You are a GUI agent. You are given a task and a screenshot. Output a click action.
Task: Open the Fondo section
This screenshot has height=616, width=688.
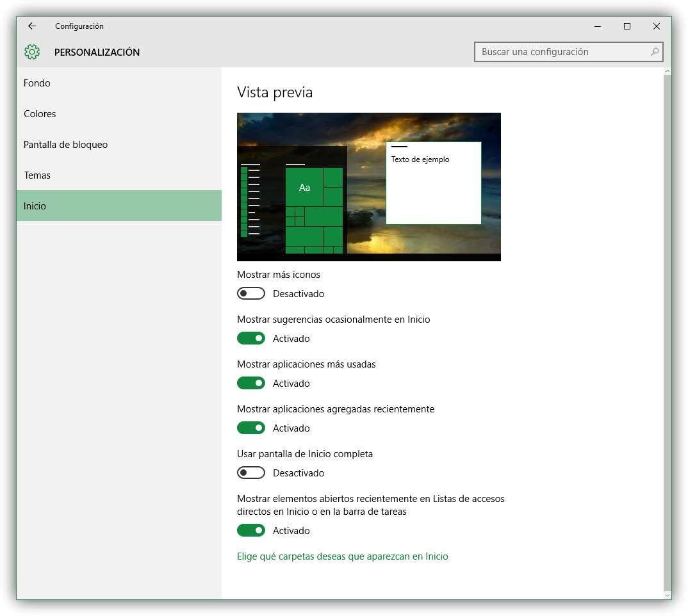pyautogui.click(x=119, y=83)
